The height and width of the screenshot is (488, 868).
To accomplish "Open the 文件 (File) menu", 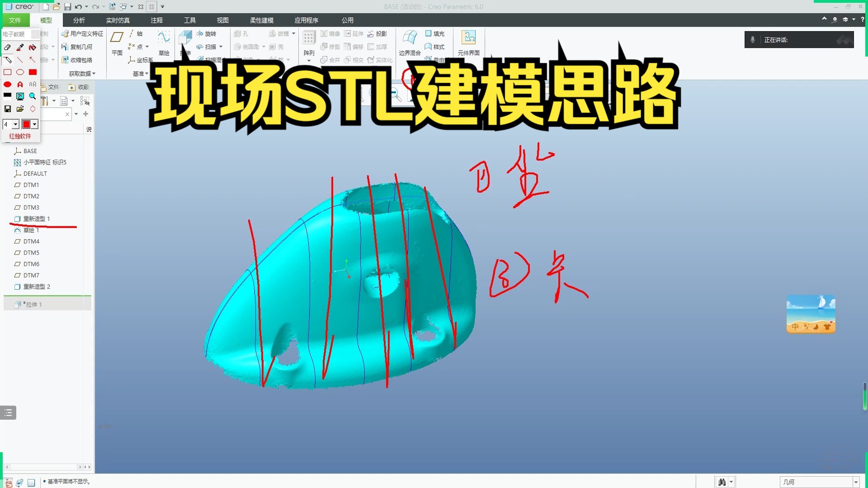I will 15,20.
